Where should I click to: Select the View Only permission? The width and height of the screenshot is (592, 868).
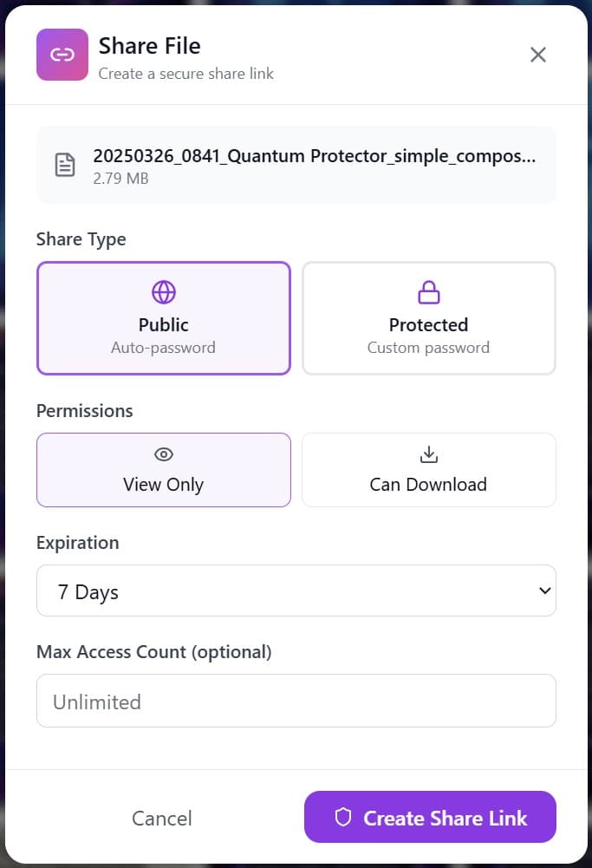(x=163, y=470)
